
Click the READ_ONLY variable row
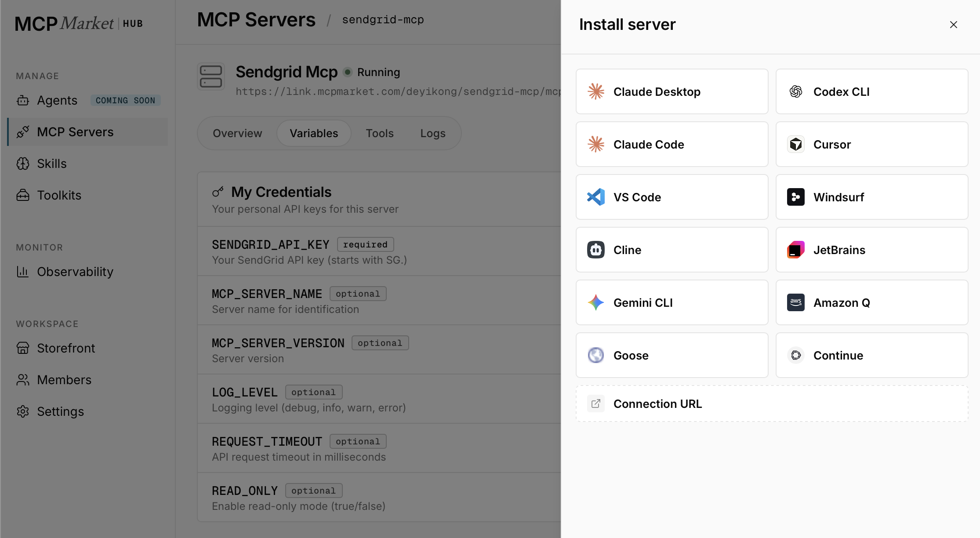point(379,498)
